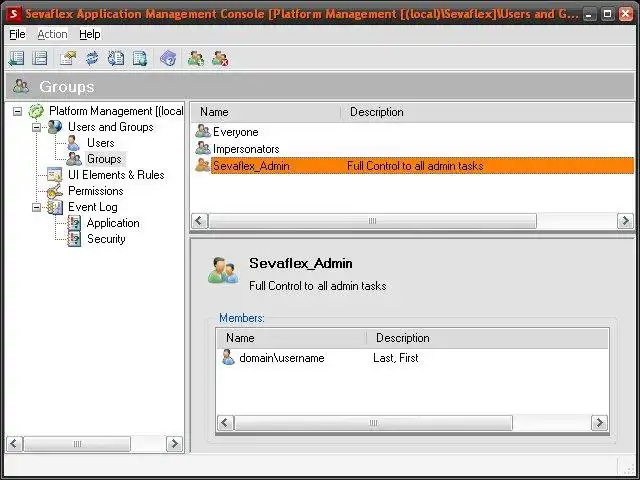Select the Sevaflex_Admin group row
This screenshot has width=640, height=480.
point(412,166)
